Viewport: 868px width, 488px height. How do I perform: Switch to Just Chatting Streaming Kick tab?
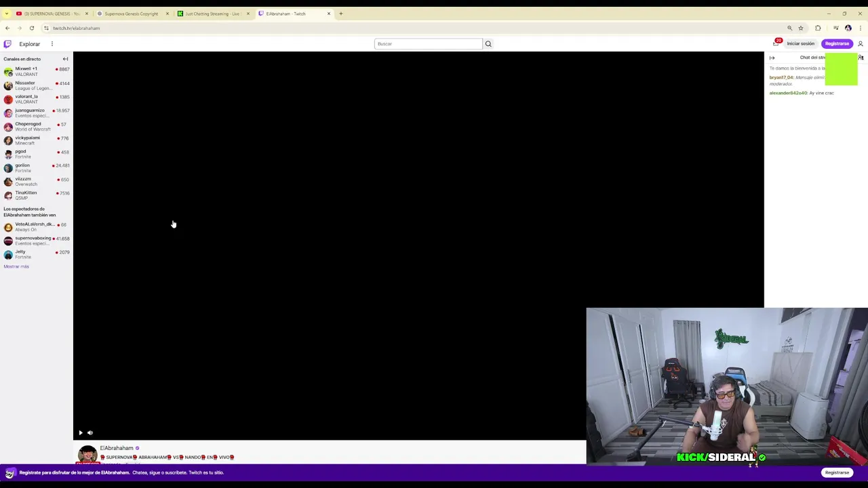point(212,14)
